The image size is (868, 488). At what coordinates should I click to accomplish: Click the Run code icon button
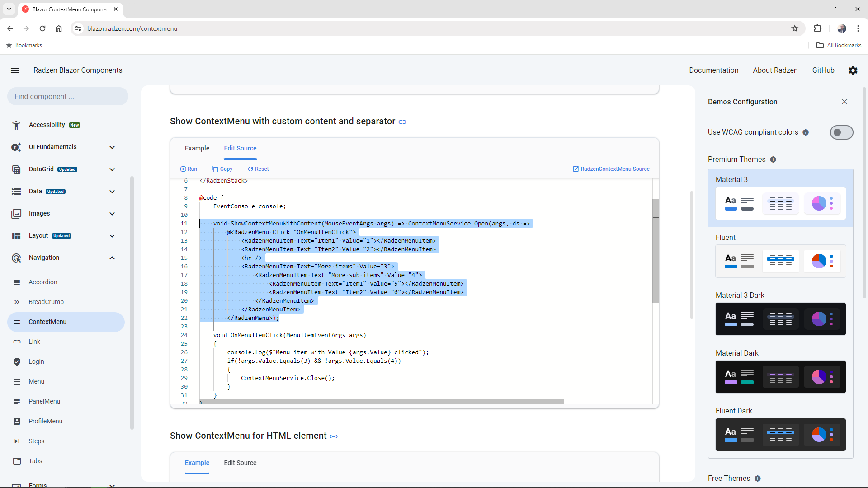point(189,169)
